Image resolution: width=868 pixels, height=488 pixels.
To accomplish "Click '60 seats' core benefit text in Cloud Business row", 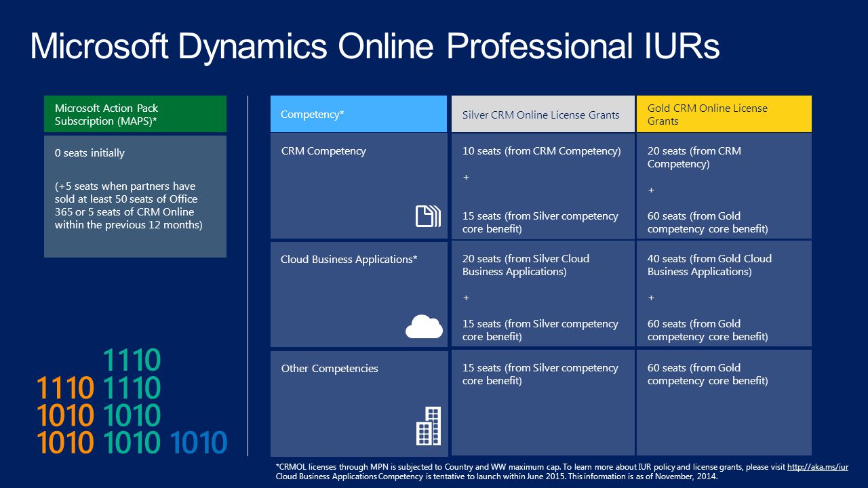I will click(x=707, y=330).
